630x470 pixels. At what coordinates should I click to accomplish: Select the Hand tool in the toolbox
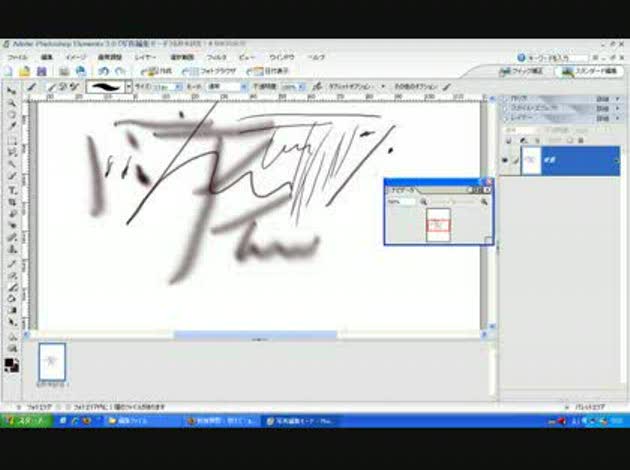pyautogui.click(x=12, y=115)
